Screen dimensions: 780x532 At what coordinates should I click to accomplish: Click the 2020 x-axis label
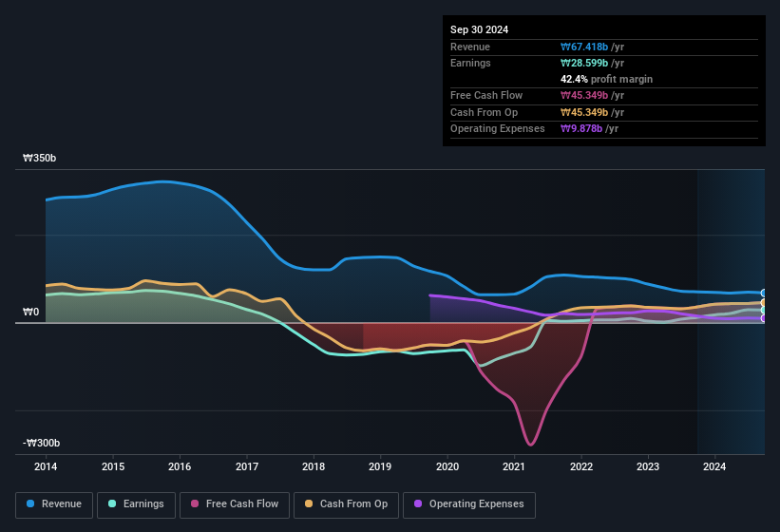click(447, 466)
